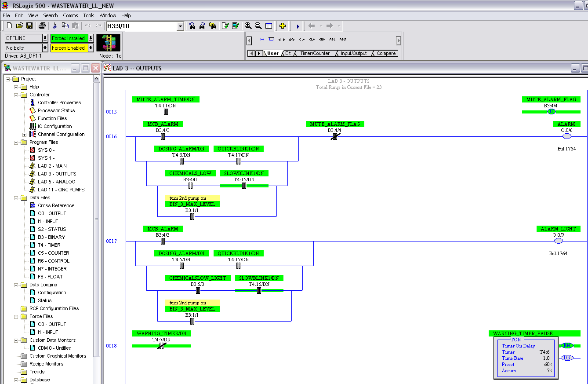Open the Edit menu
The height and width of the screenshot is (384, 588).
pyautogui.click(x=19, y=15)
